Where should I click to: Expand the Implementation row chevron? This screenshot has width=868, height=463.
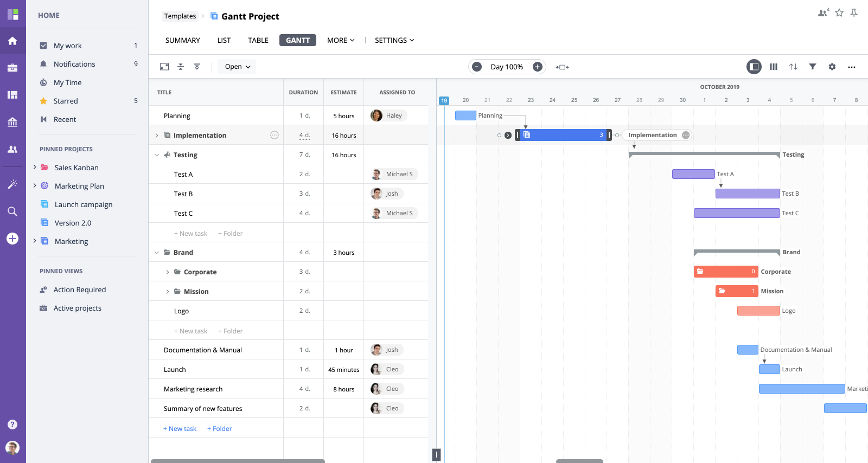157,136
